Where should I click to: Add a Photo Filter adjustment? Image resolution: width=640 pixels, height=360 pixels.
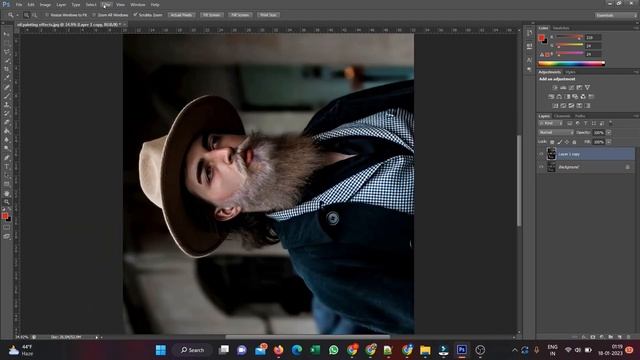[575, 97]
